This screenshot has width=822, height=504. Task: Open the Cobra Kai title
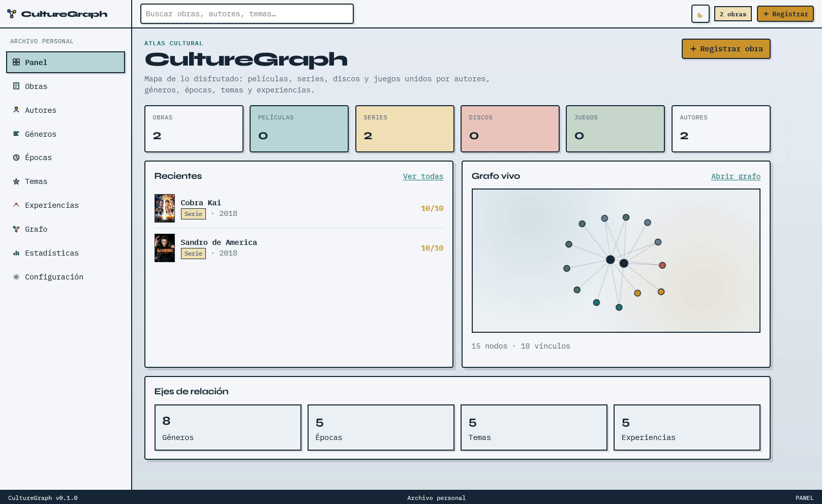point(201,203)
